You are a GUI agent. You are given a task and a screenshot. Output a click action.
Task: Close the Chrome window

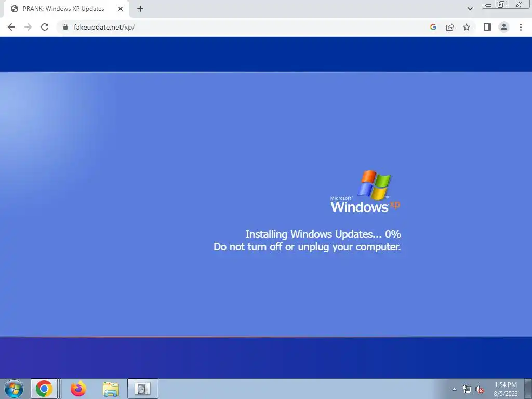(519, 5)
